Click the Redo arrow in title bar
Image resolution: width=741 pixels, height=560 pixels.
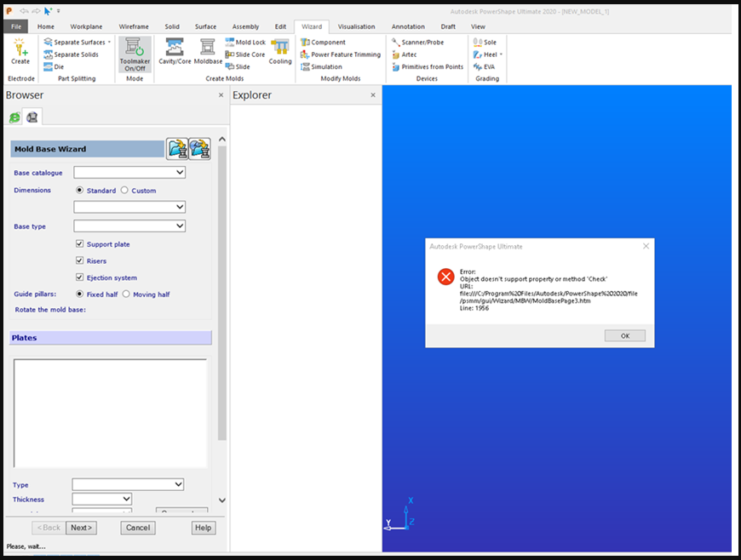pyautogui.click(x=36, y=11)
